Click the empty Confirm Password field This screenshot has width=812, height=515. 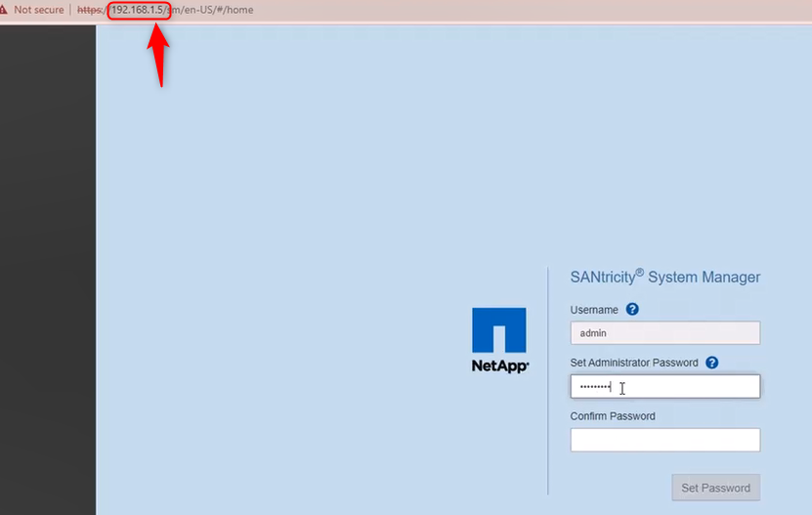pyautogui.click(x=664, y=440)
